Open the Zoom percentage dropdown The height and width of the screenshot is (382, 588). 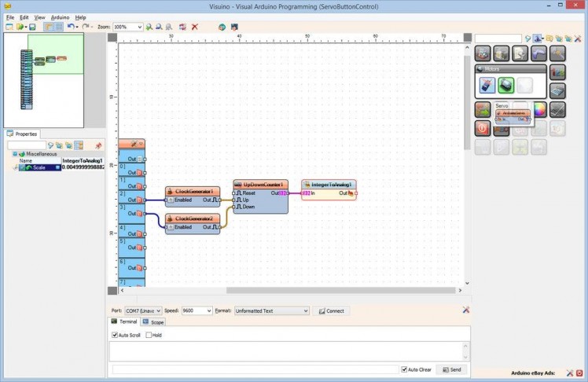pos(139,27)
